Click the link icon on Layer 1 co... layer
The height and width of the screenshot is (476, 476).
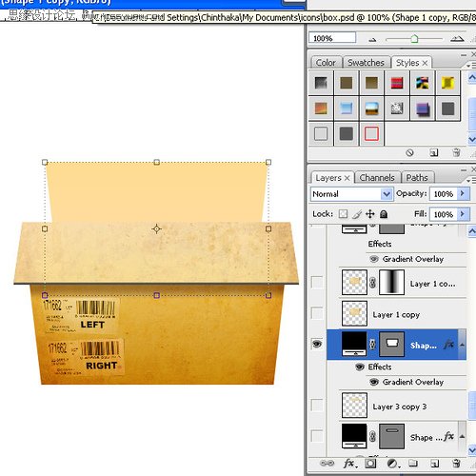pos(373,283)
